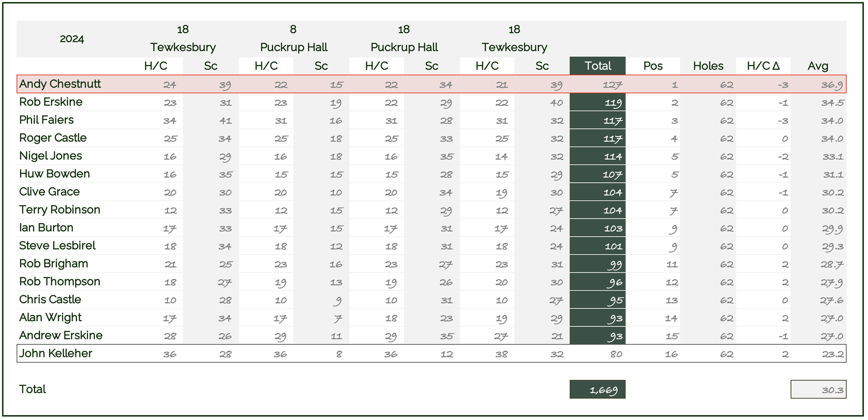Image resolution: width=868 pixels, height=420 pixels.
Task: Click Andrew Erskine's position 15 cell
Action: coord(653,336)
